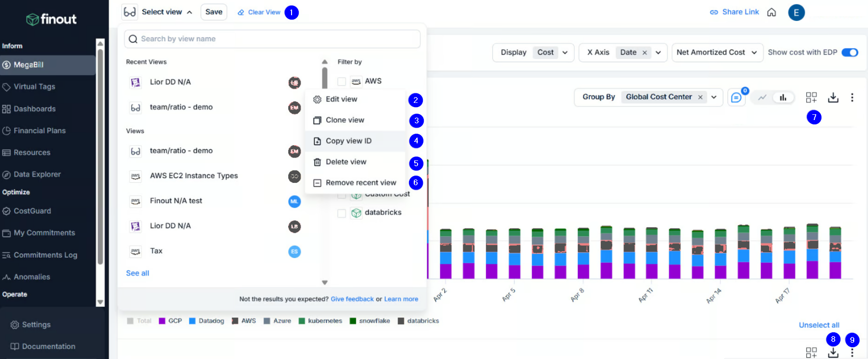Open the Net Amortized Cost dropdown
The height and width of the screenshot is (359, 868).
717,52
